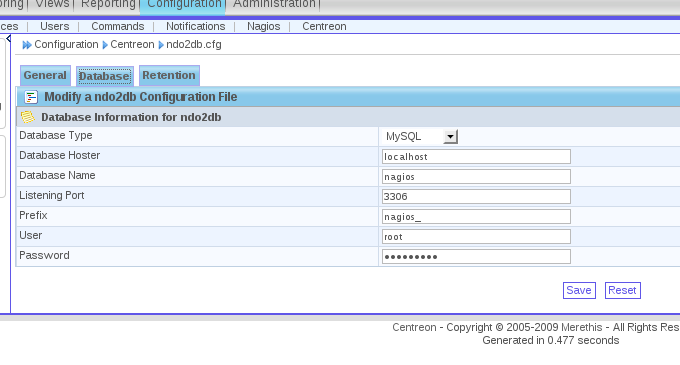Click the ndo2db.cfg breadcrumb link
The width and height of the screenshot is (680, 365).
[x=194, y=45]
